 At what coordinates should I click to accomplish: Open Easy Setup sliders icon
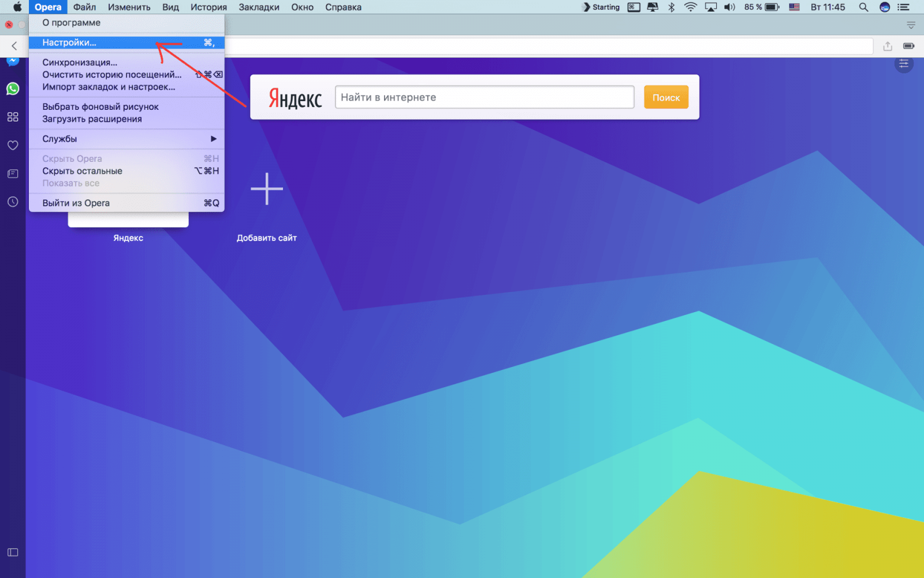coord(904,64)
